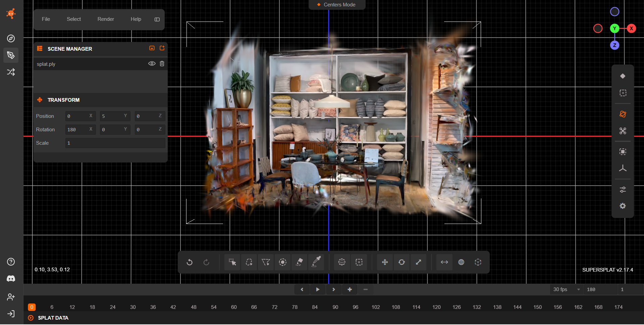Select the polygon selection tool

[x=266, y=262]
